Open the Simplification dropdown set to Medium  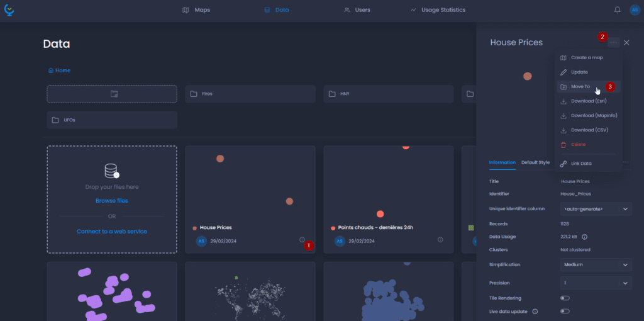(596, 265)
